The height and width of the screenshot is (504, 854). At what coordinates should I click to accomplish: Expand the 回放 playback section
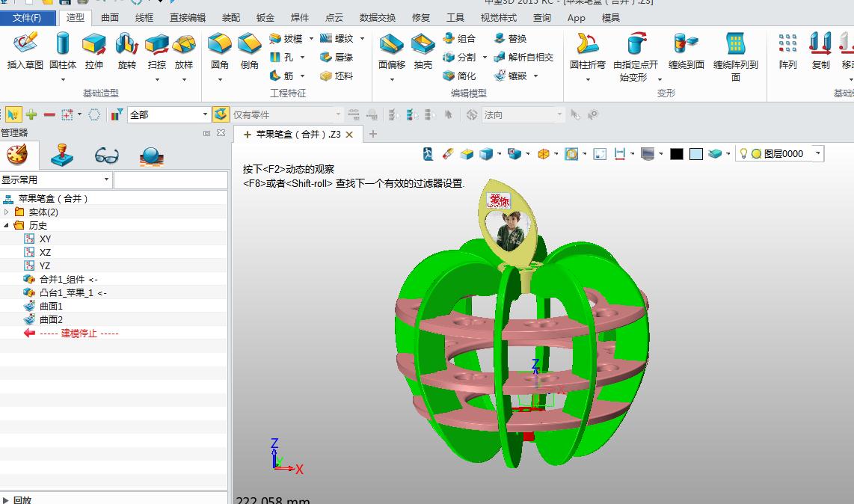pos(5,500)
